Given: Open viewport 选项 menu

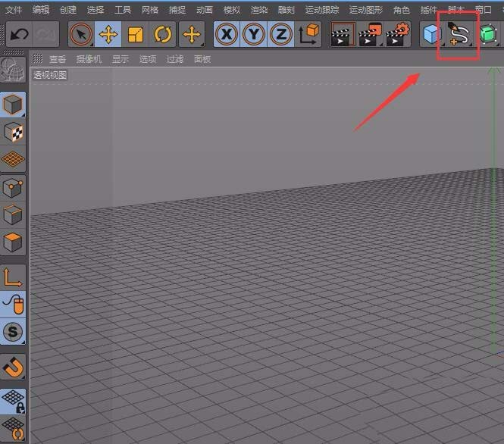Looking at the screenshot, I should point(148,59).
